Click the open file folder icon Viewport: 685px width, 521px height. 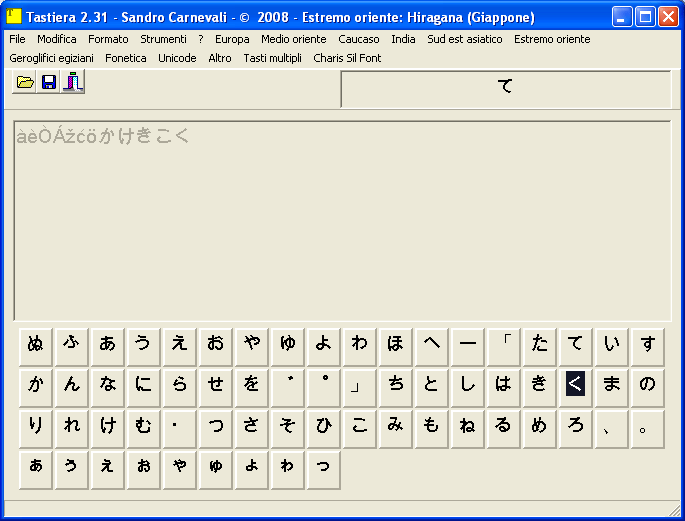(x=24, y=82)
